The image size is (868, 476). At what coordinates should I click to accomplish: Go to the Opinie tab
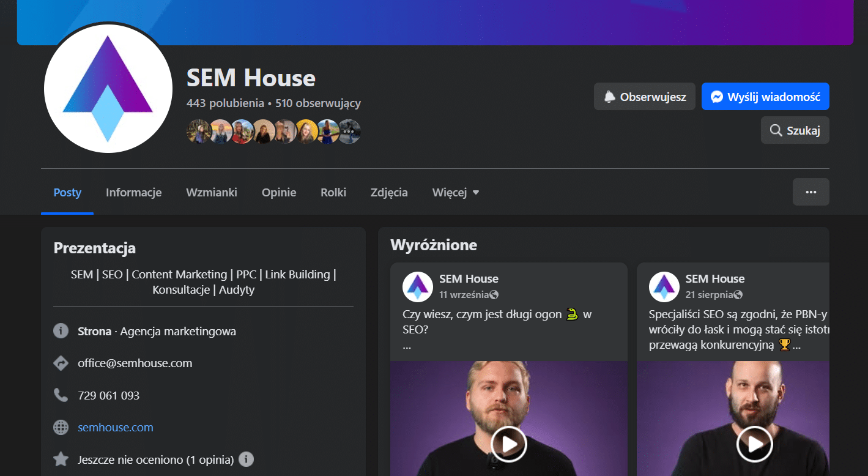[279, 192]
